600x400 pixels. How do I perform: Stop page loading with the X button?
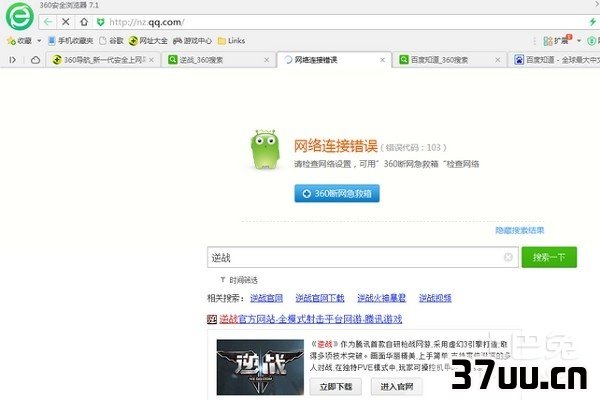pyautogui.click(x=66, y=22)
